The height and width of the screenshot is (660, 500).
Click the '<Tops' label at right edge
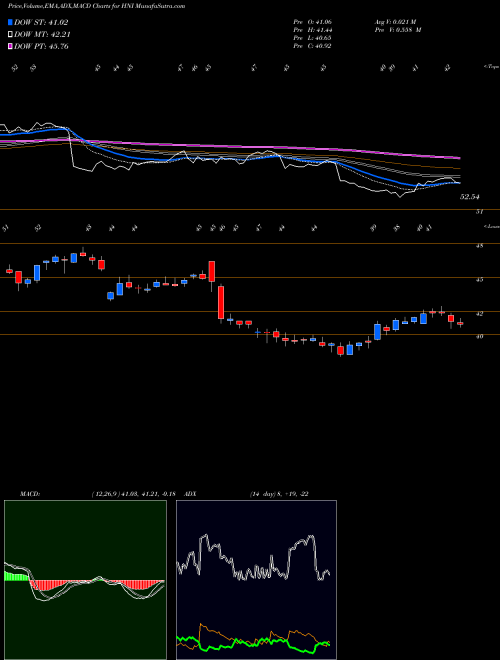click(491, 67)
